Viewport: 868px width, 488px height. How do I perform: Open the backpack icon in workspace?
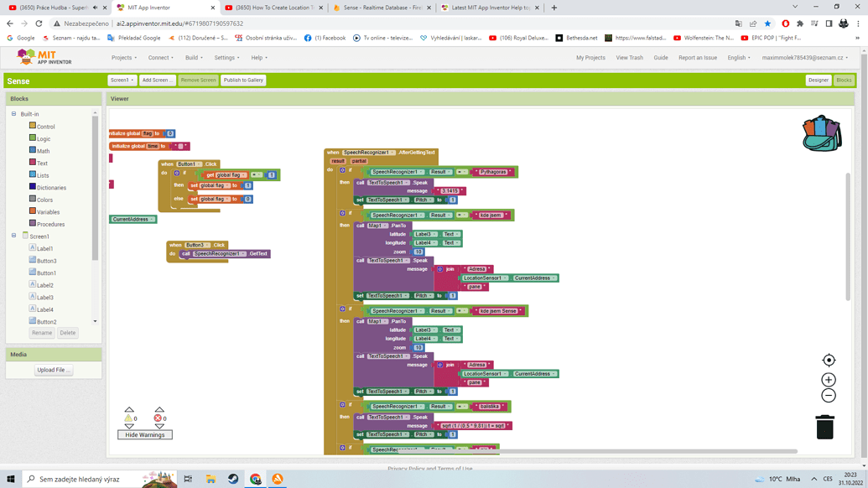pos(821,134)
